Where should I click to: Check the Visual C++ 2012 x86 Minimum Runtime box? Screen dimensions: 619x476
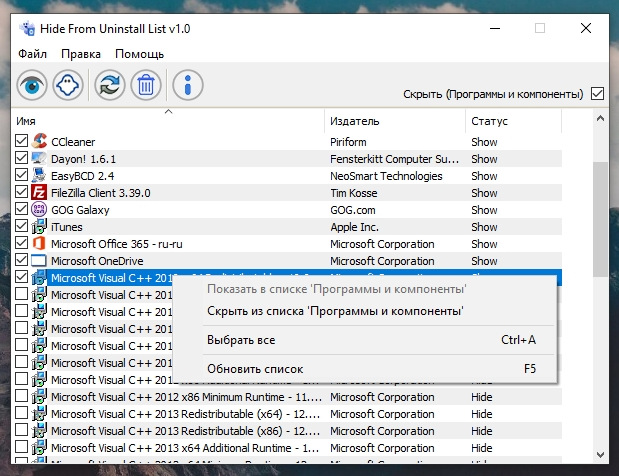[x=21, y=395]
